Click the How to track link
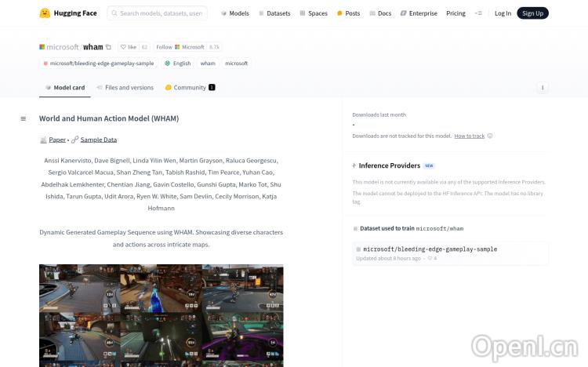The height and width of the screenshot is (367, 588). (x=470, y=136)
